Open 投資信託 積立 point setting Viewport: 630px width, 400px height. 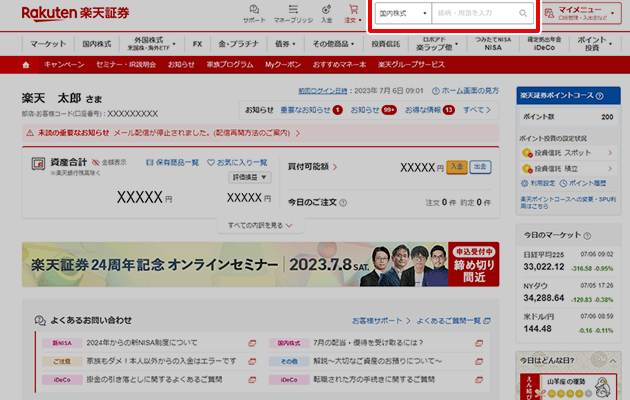click(x=567, y=168)
